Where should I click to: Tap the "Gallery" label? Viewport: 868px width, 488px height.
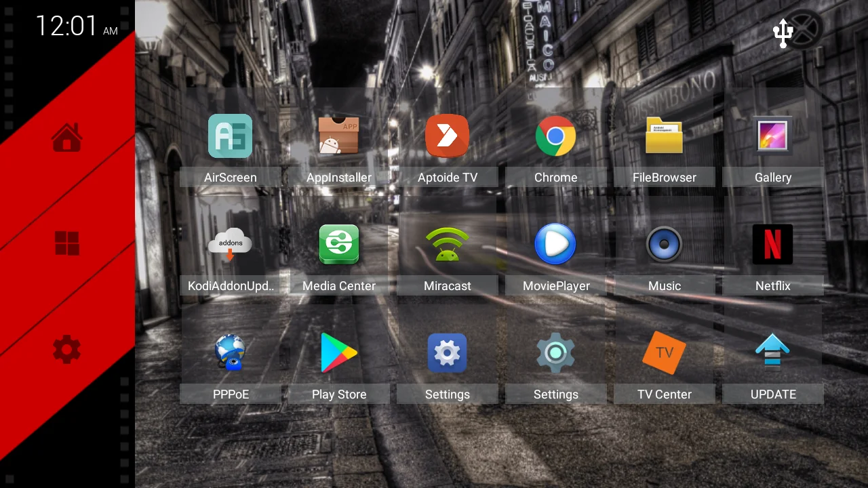tap(773, 178)
